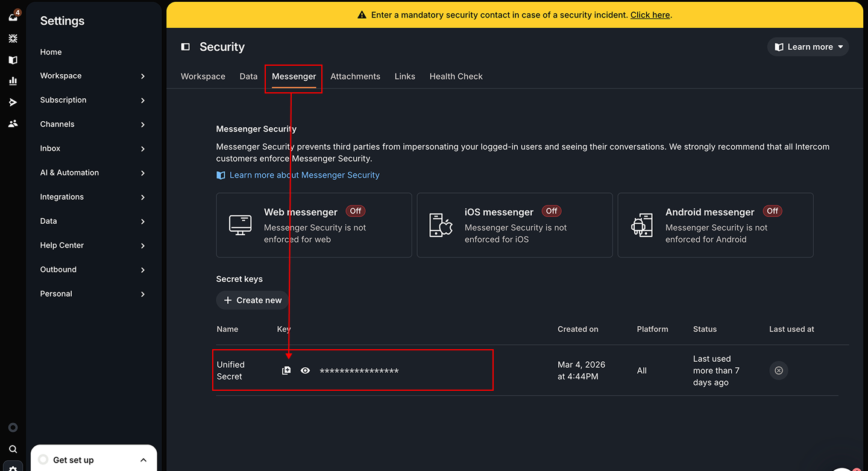Image resolution: width=868 pixels, height=471 pixels.
Task: Click the grey ring icon in left rail
Action: tap(13, 428)
